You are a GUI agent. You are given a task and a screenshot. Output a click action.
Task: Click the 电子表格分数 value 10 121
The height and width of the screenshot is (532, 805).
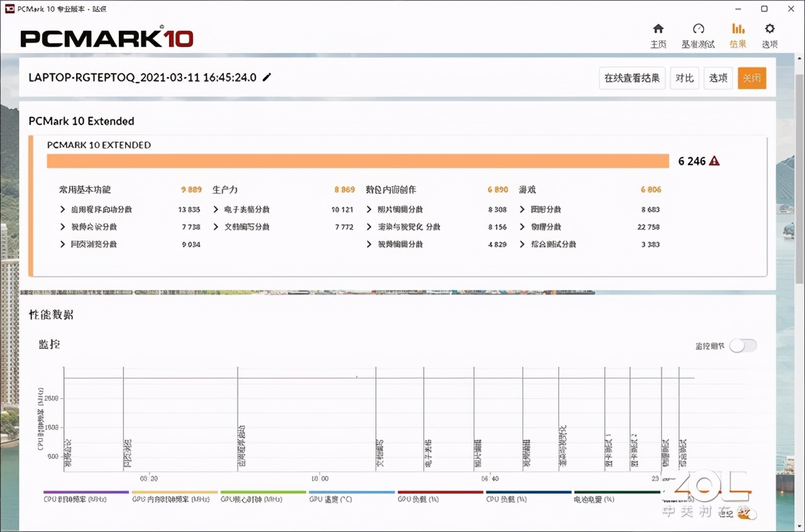click(x=343, y=209)
